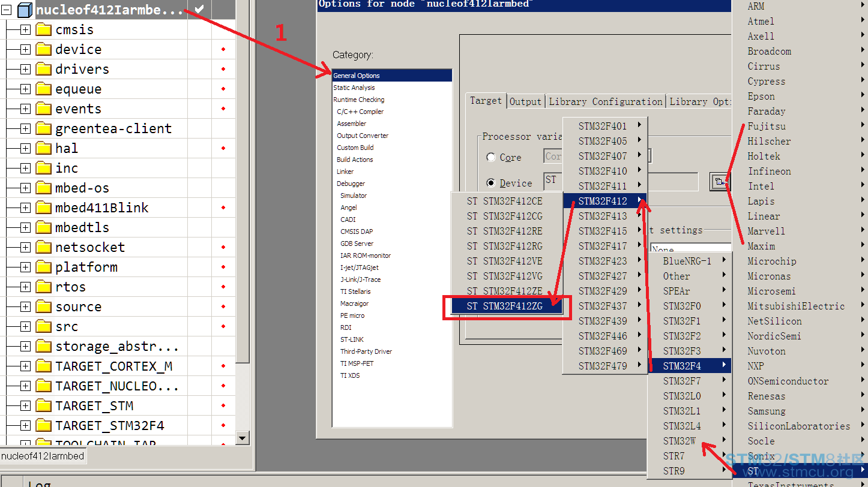The height and width of the screenshot is (487, 868).
Task: Select Static Analysis category
Action: 354,88
